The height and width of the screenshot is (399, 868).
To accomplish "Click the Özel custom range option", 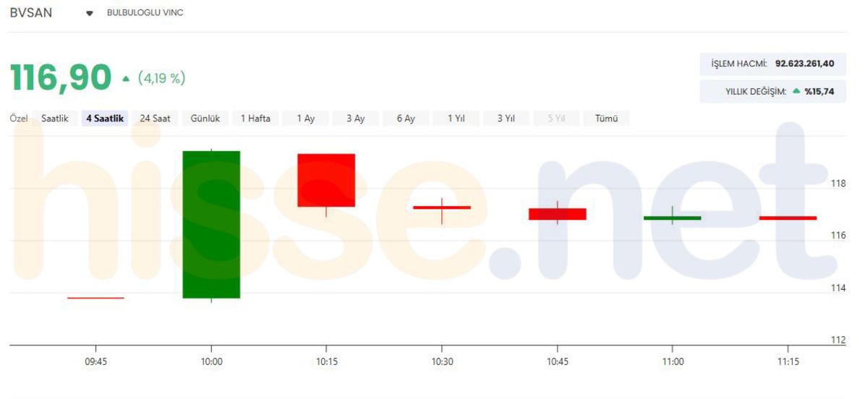I will pyautogui.click(x=19, y=119).
